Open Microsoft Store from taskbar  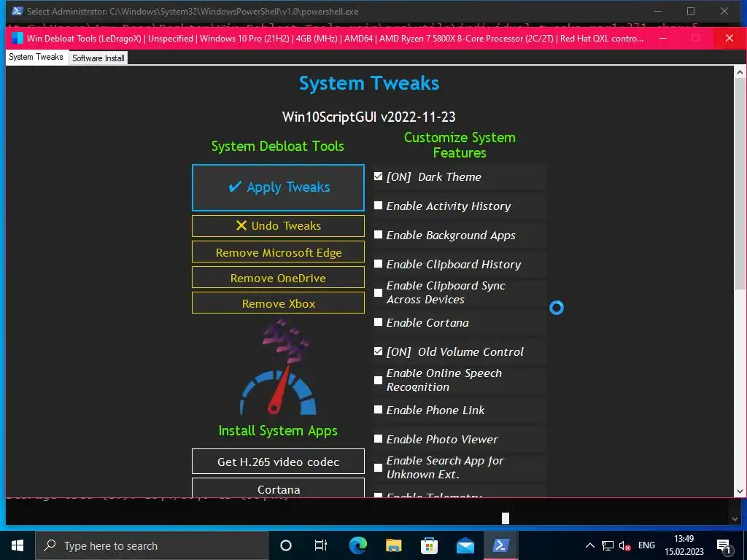coord(429,545)
